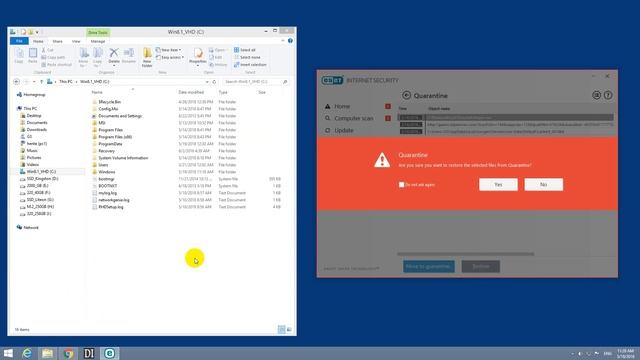The height and width of the screenshot is (360, 640).
Task: Click the ESET quarantine horizontal scrollbar
Action: click(x=465, y=254)
